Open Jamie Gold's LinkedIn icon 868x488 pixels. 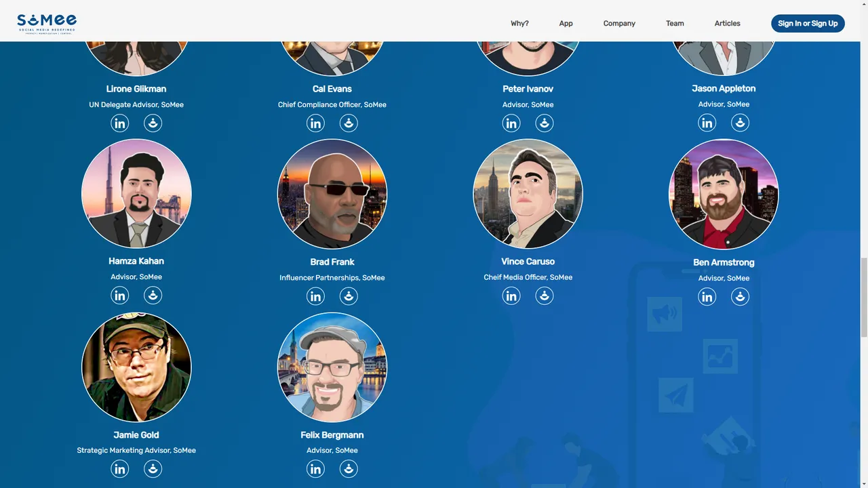pos(120,469)
